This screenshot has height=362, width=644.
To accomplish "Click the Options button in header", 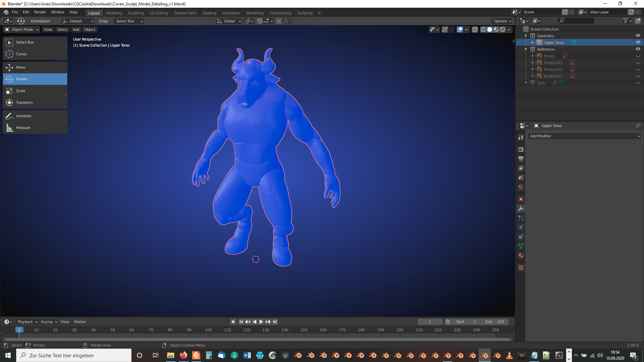I will tap(502, 21).
